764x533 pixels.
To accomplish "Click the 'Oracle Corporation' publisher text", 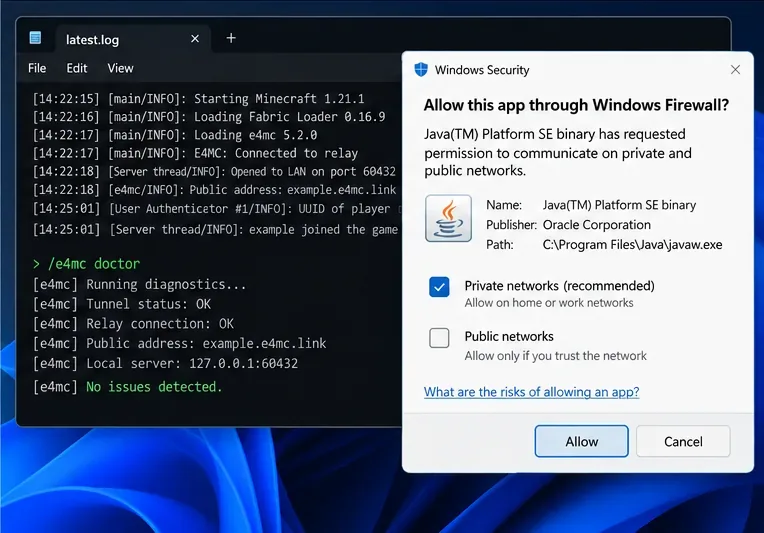I will click(x=596, y=225).
